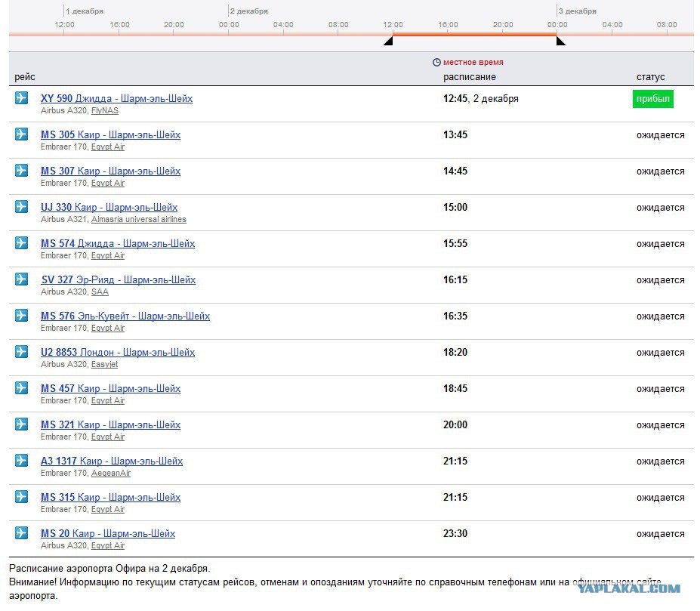Open the MS 574 Джидда flight link
The width and height of the screenshot is (700, 611).
(117, 244)
